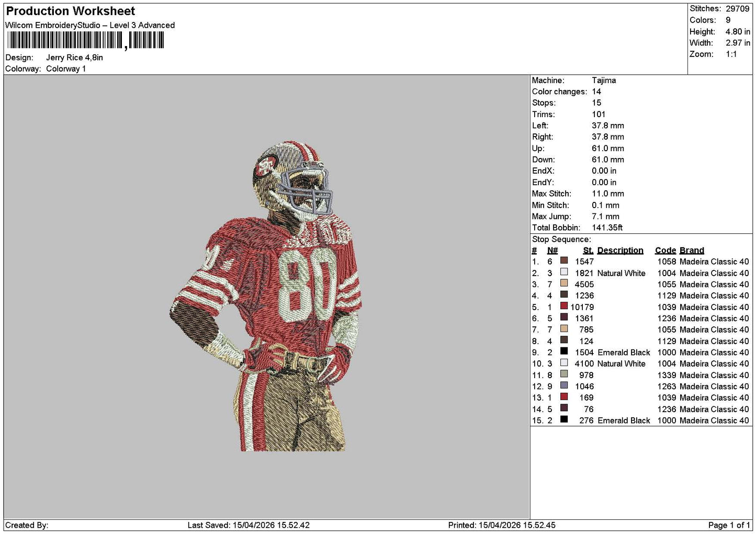Pick the brown swatch in stop row 1
The height and width of the screenshot is (534, 756).
pyautogui.click(x=564, y=260)
